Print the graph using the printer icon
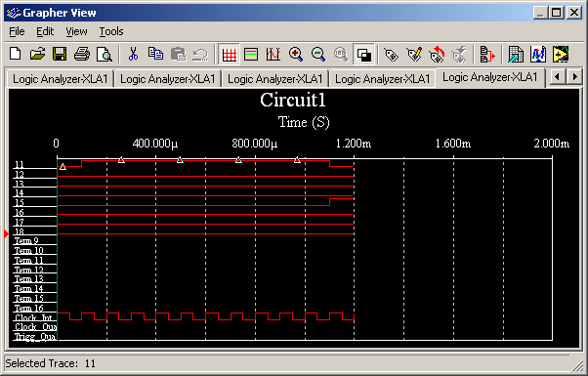 82,54
